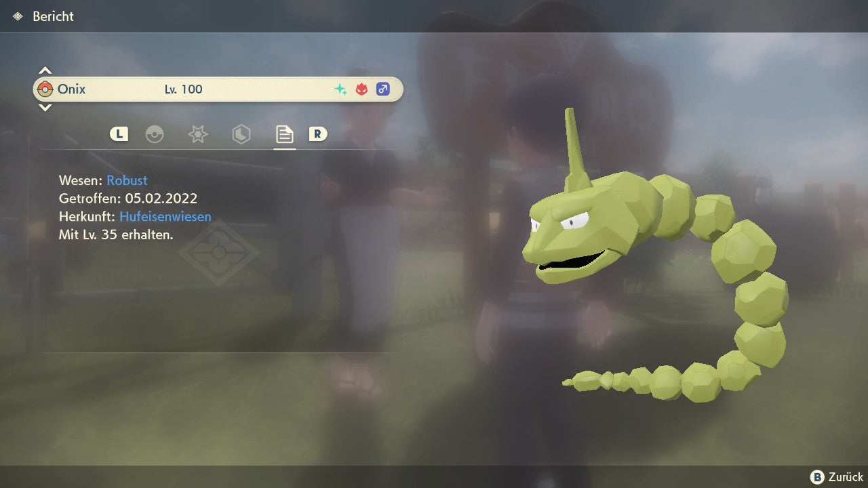
Task: Go to next Pokémon with down chevron
Action: point(45,108)
